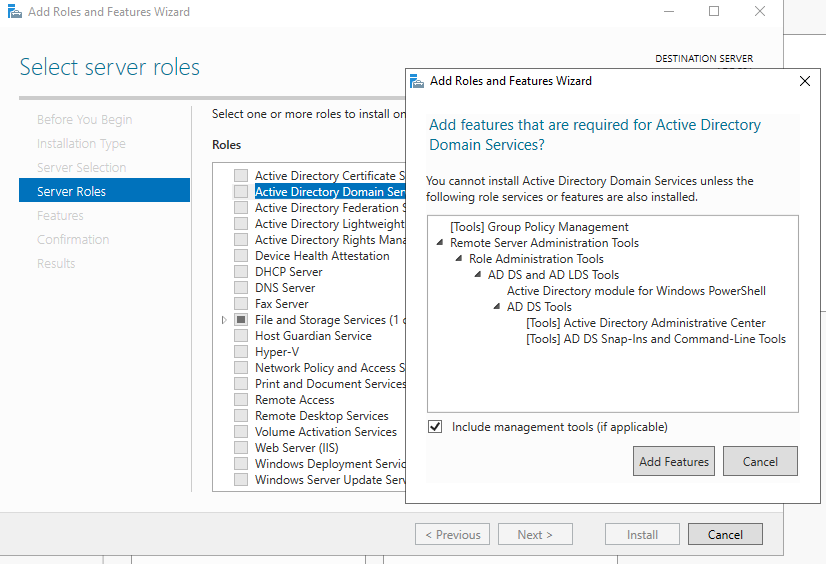The height and width of the screenshot is (564, 826).
Task: Check Active Directory Certificate Services role
Action: [x=241, y=175]
